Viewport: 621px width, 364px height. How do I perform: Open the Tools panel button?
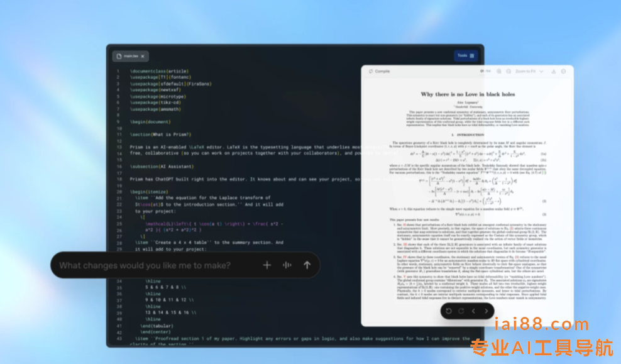click(x=466, y=56)
